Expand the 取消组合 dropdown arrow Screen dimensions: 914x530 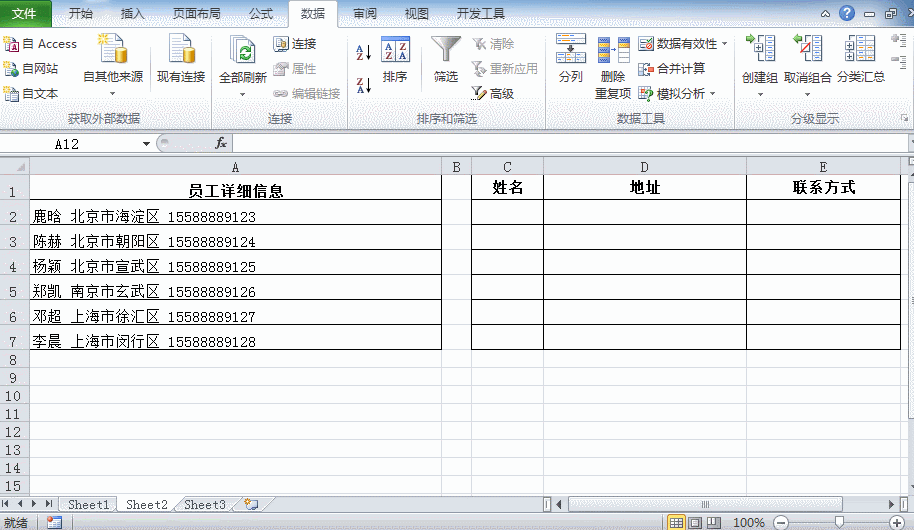click(x=807, y=94)
